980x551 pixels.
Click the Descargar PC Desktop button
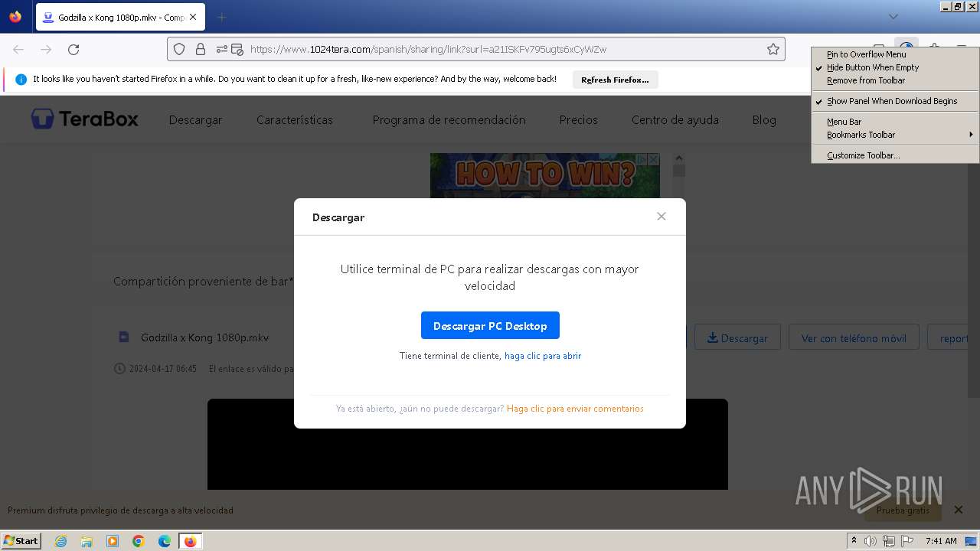click(490, 325)
